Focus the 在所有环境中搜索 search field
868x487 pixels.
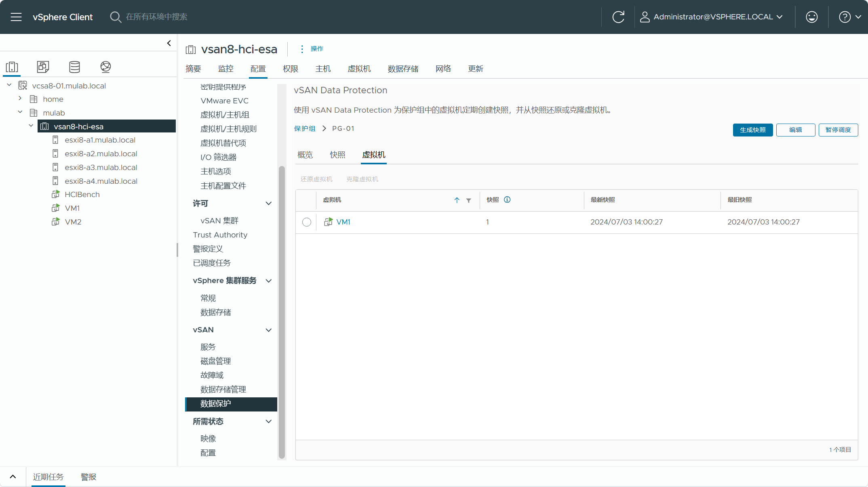click(157, 17)
